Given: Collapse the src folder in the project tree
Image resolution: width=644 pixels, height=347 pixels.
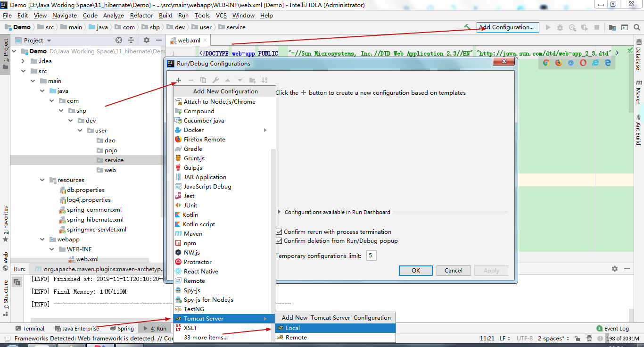Looking at the screenshot, I should click(23, 71).
